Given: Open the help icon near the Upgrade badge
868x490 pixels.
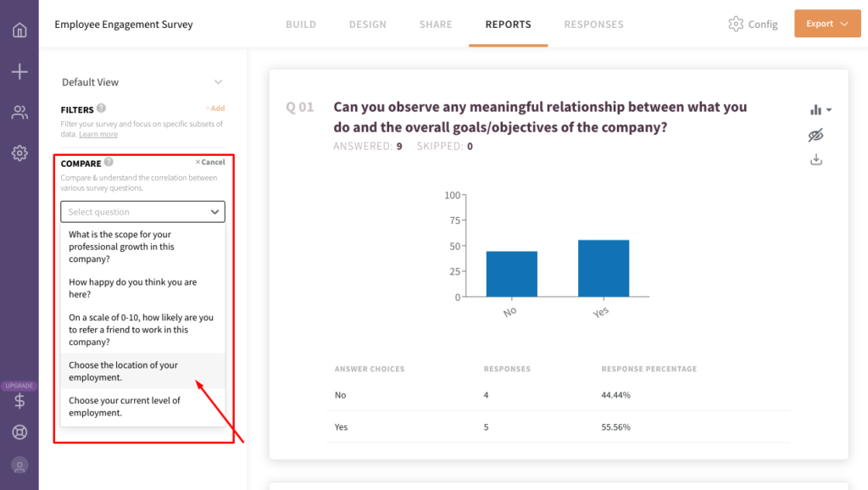Looking at the screenshot, I should coord(19,432).
